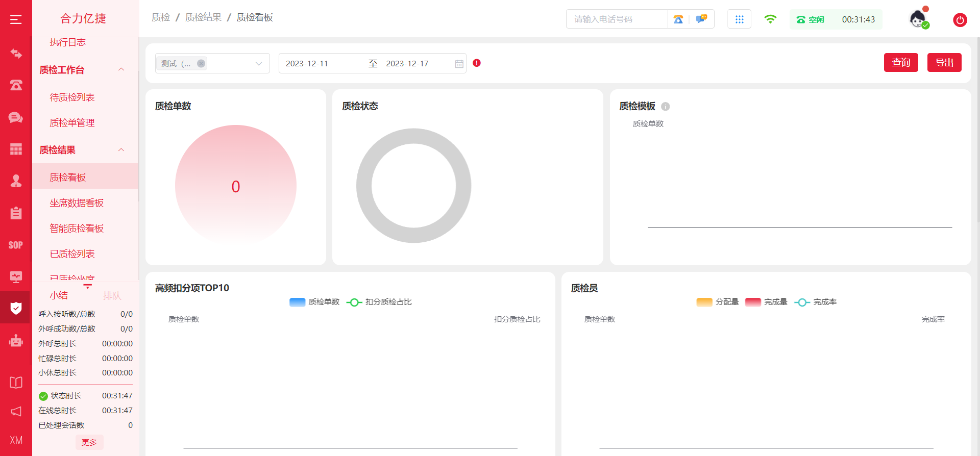Open the 空闲 agent status dropdown
The width and height of the screenshot is (980, 456).
tap(810, 19)
